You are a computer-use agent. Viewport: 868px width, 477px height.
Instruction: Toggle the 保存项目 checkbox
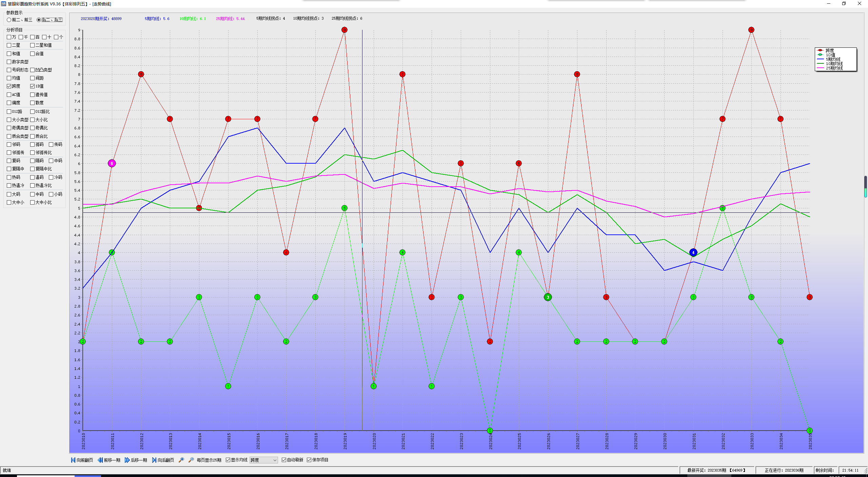309,460
